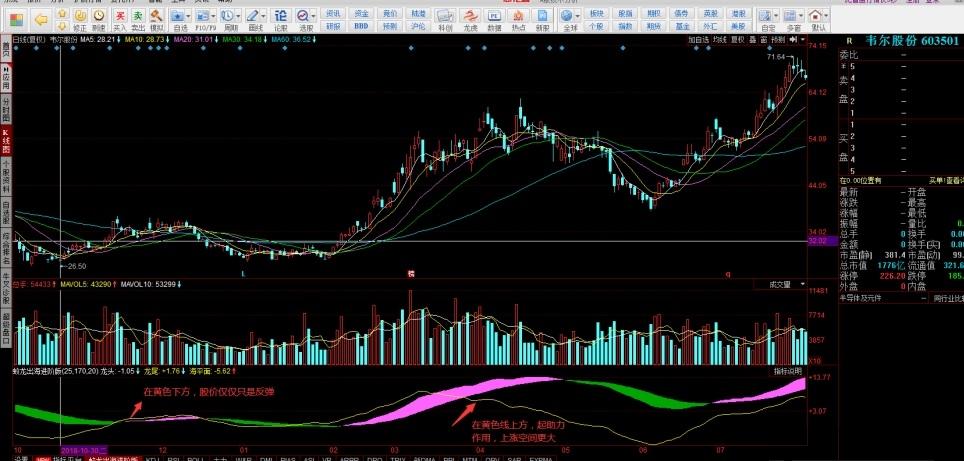Open the 板块 sector button
Screen dimensions: 964x461
click(596, 14)
